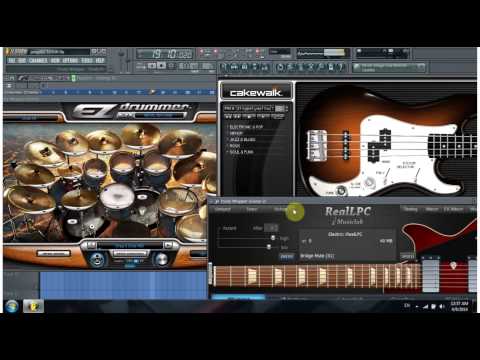Adjust the High slider in RealLPC

273,238
